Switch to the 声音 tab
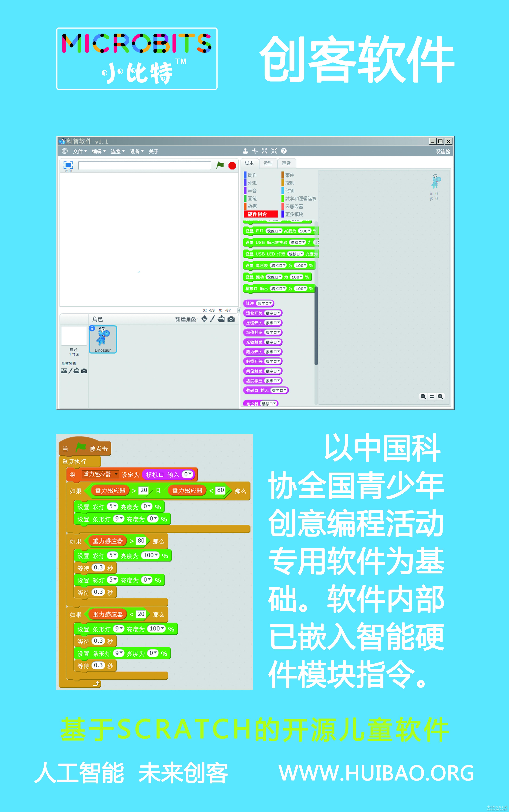Image resolution: width=509 pixels, height=812 pixels. click(286, 163)
